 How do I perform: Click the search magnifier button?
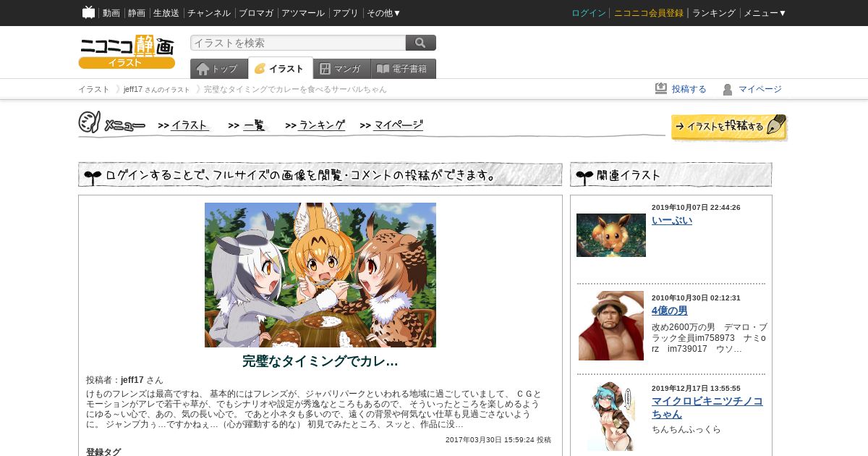421,43
